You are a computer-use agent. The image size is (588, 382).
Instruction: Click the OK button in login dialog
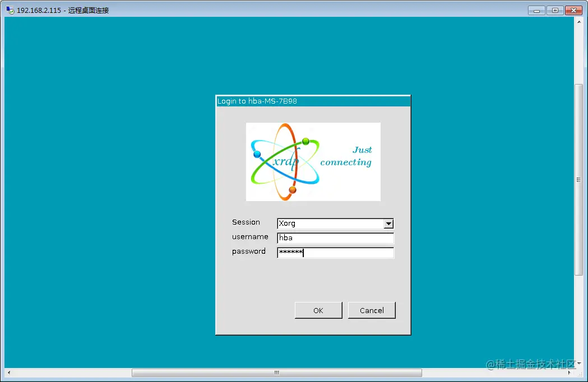pyautogui.click(x=318, y=310)
